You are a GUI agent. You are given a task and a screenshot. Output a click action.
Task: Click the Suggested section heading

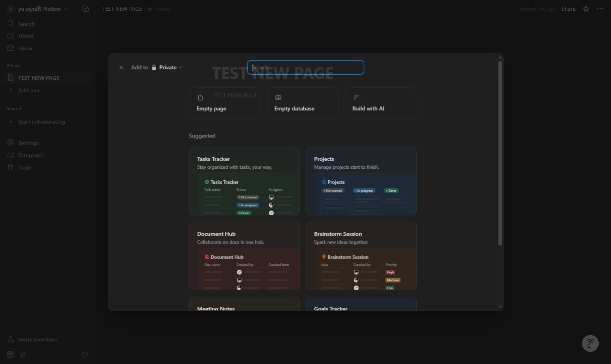[202, 136]
